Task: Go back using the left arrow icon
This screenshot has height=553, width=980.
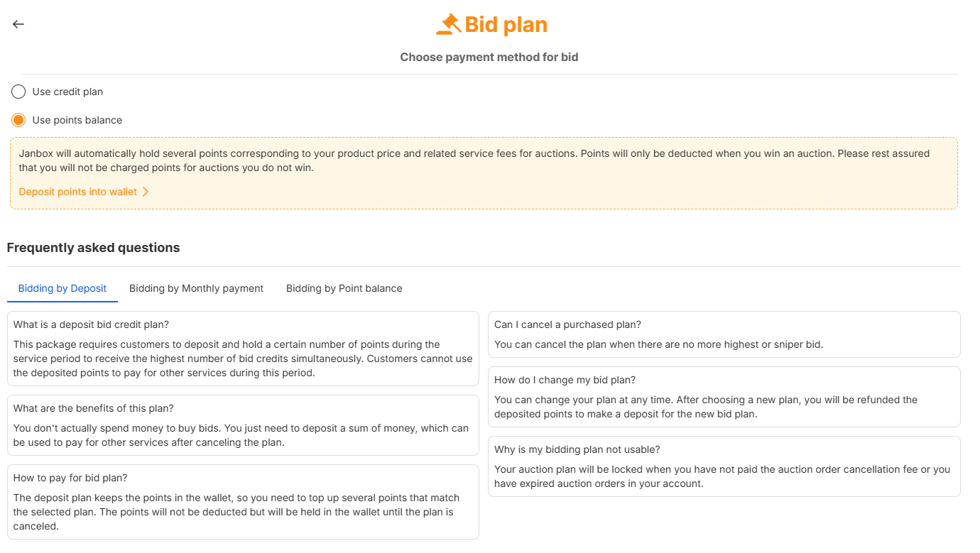Action: click(18, 24)
